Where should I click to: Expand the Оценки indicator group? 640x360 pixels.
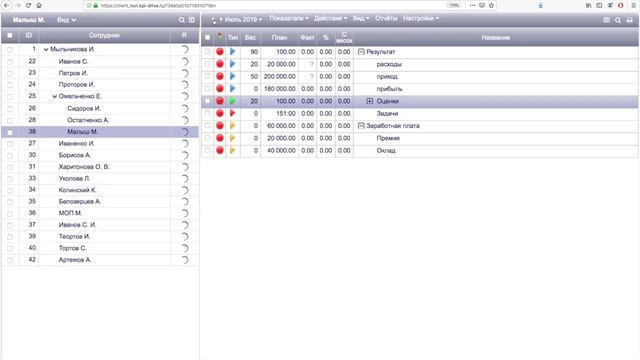pos(369,101)
